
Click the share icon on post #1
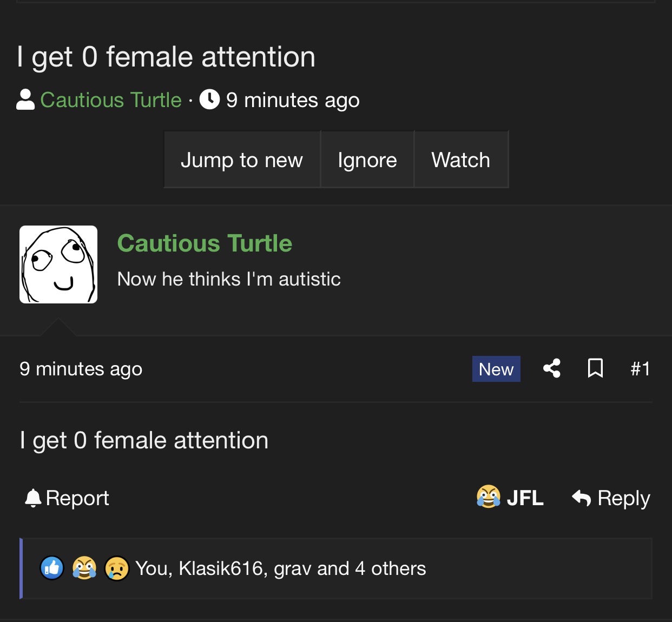click(x=551, y=368)
